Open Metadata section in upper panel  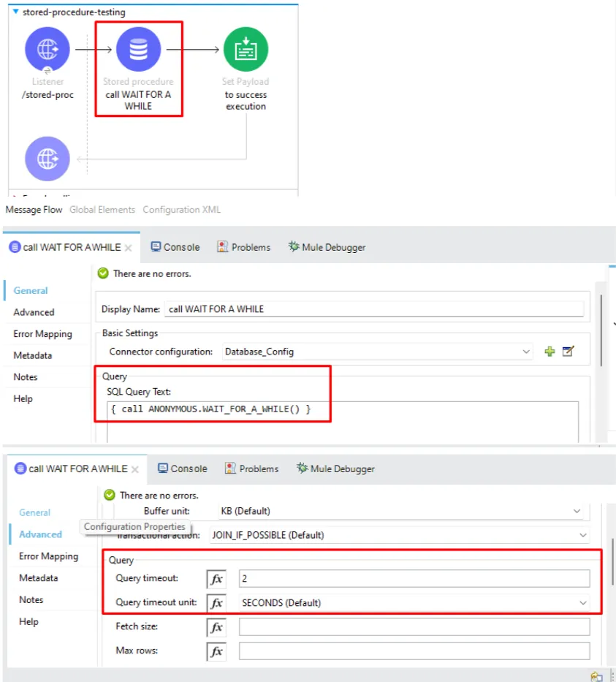(33, 355)
